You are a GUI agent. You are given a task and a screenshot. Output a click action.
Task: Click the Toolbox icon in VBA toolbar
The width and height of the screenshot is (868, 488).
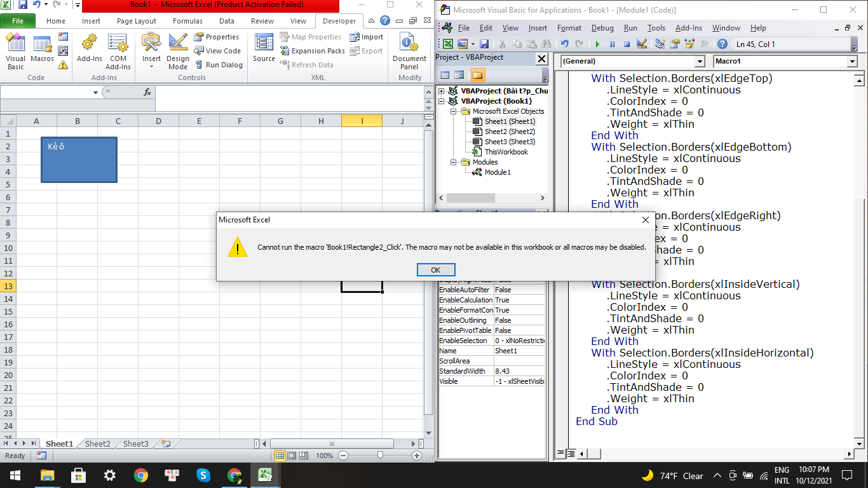704,44
